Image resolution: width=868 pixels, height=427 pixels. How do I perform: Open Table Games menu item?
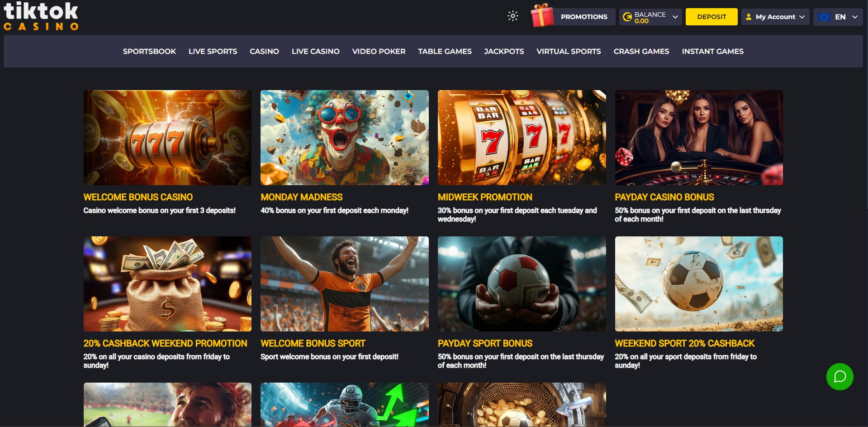pos(445,51)
